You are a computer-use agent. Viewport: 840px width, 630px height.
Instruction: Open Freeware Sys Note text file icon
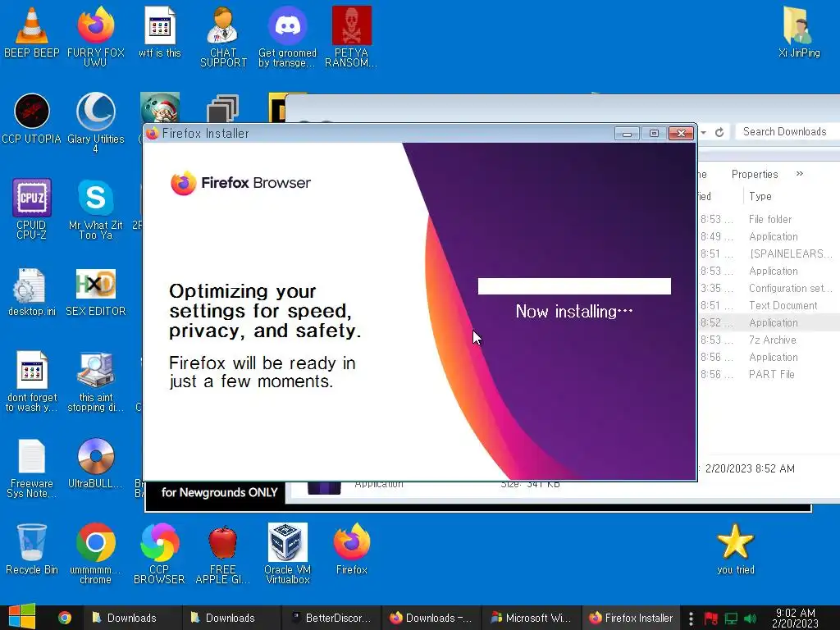tap(32, 468)
